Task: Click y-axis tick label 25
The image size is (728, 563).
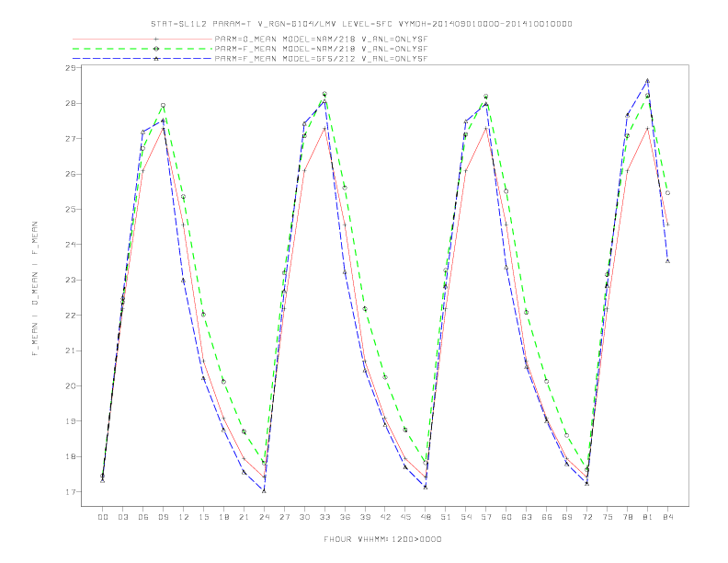Action: point(71,210)
